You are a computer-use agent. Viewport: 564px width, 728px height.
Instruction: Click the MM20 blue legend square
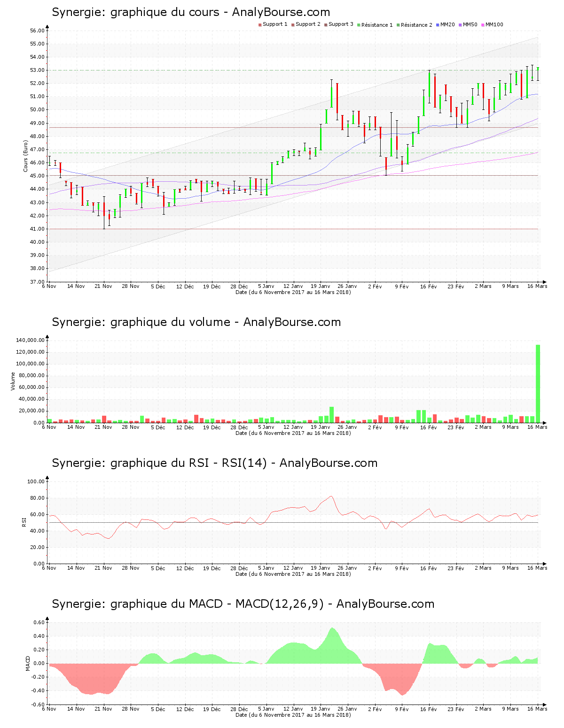click(438, 25)
